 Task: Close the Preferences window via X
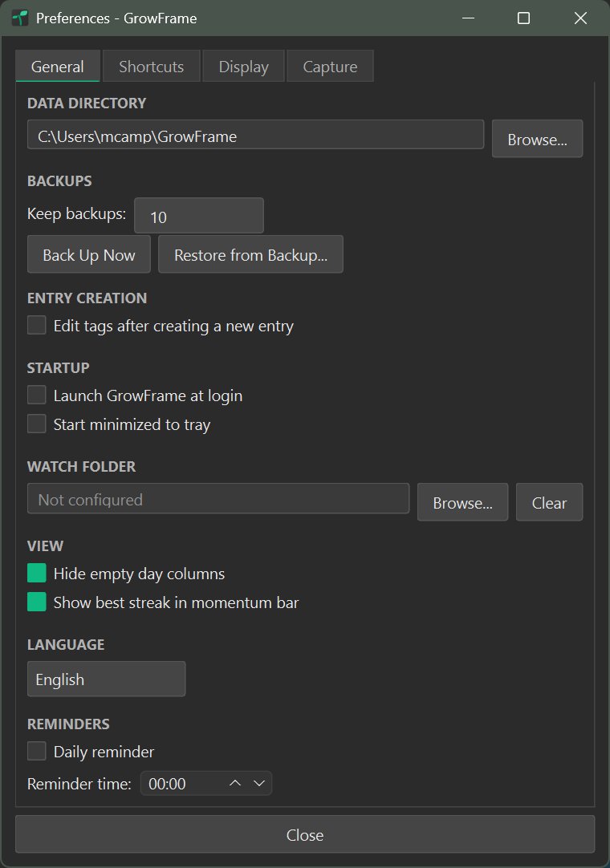coord(580,18)
